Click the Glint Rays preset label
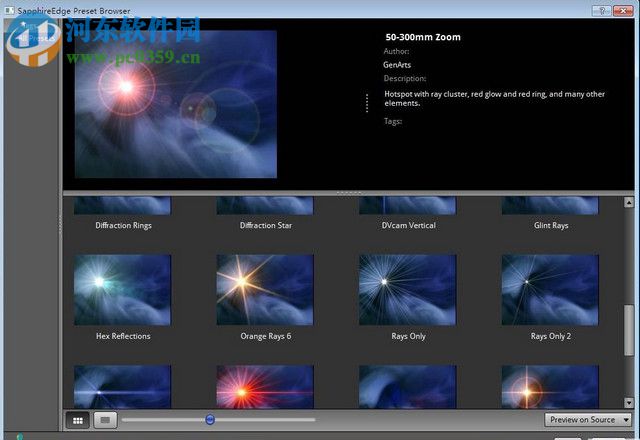The width and height of the screenshot is (640, 440). click(x=551, y=225)
